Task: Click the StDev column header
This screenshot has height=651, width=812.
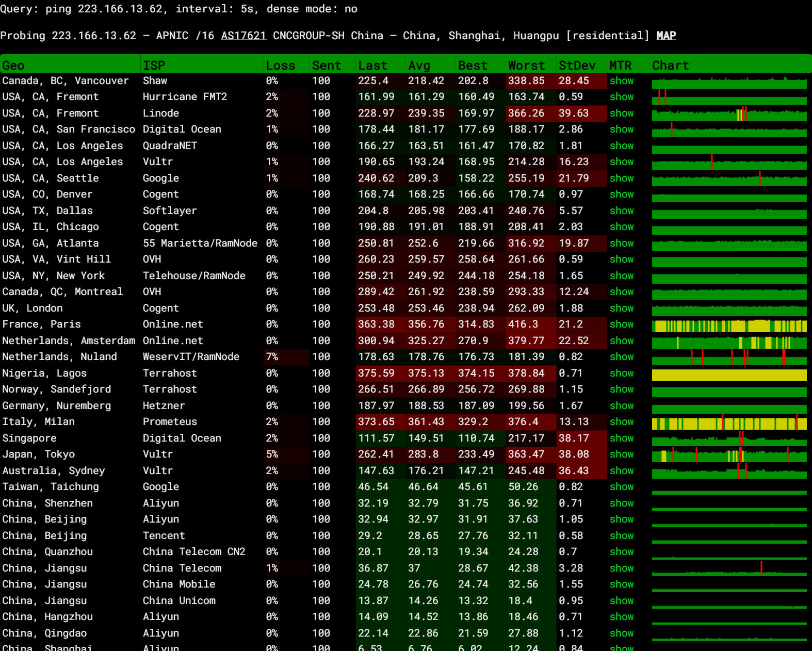Action: click(x=577, y=66)
